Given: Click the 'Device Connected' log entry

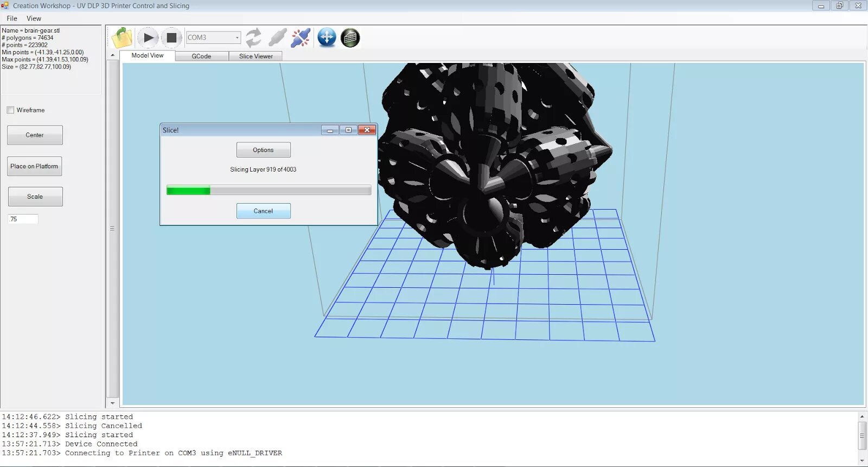Looking at the screenshot, I should click(69, 444).
